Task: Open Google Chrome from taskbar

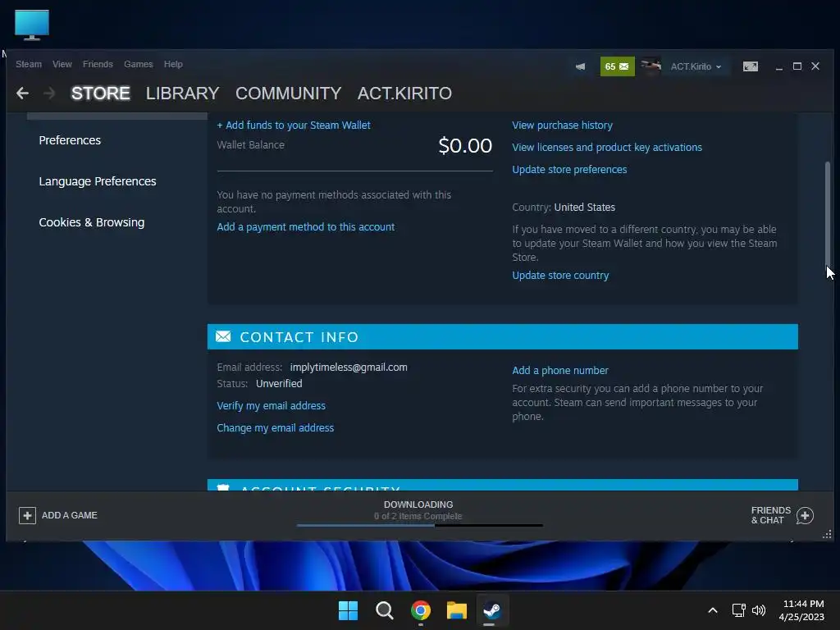Action: point(421,610)
